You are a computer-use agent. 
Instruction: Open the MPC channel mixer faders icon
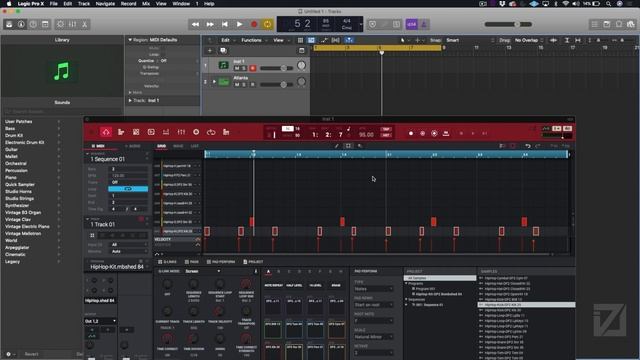click(181, 132)
